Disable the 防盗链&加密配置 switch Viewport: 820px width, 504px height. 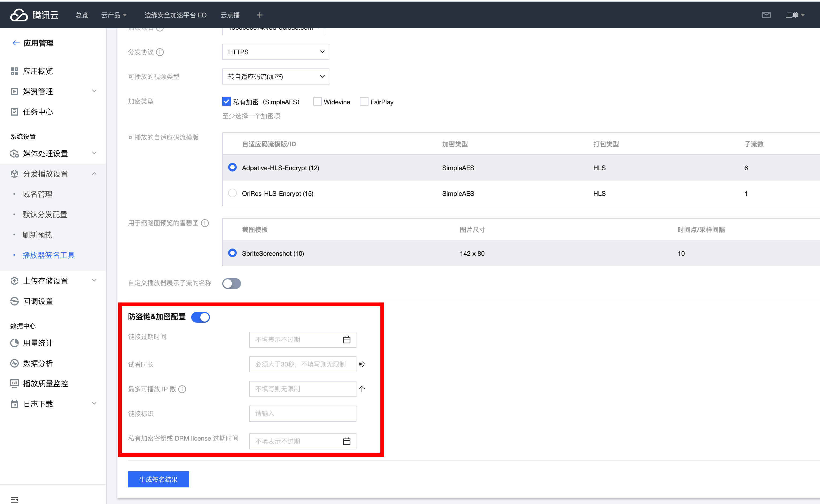201,317
